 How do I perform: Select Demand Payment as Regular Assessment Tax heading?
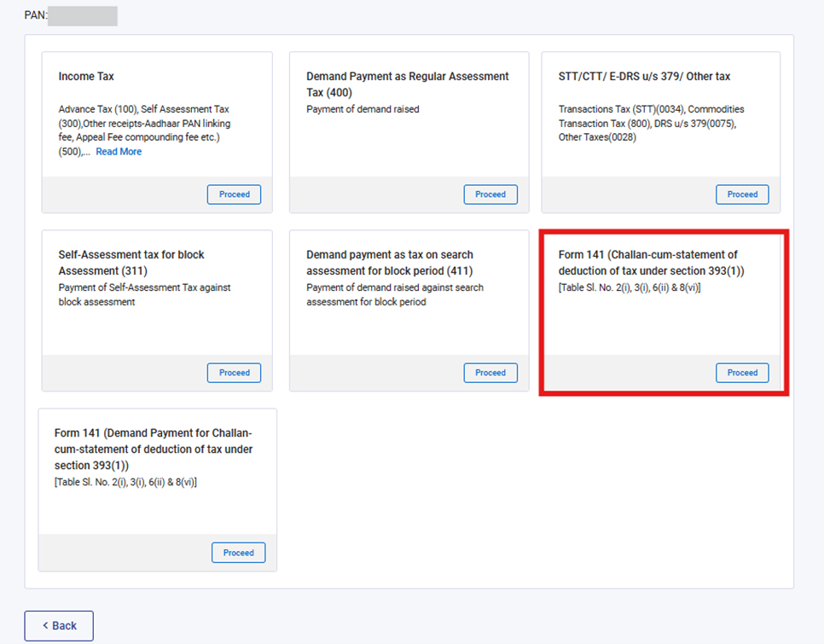407,84
